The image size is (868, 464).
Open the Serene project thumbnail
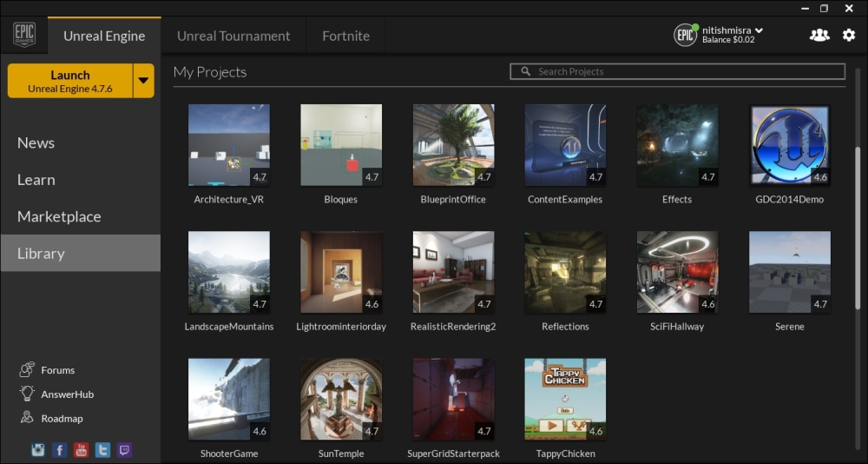(790, 272)
